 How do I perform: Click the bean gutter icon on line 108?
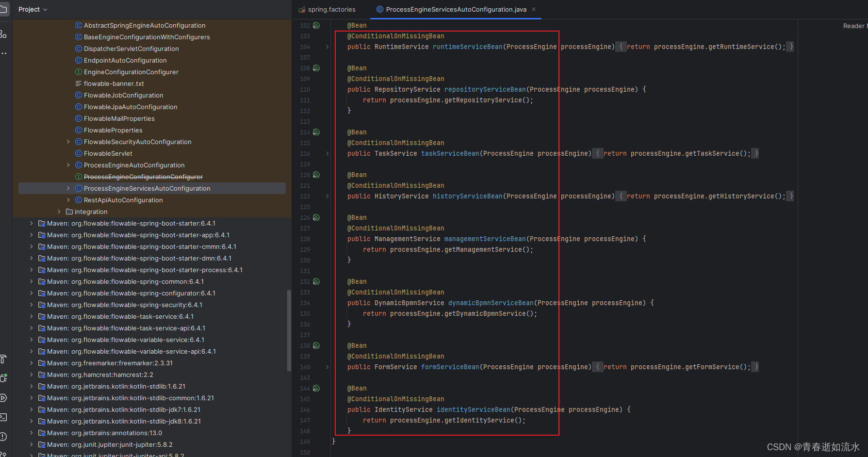(316, 68)
